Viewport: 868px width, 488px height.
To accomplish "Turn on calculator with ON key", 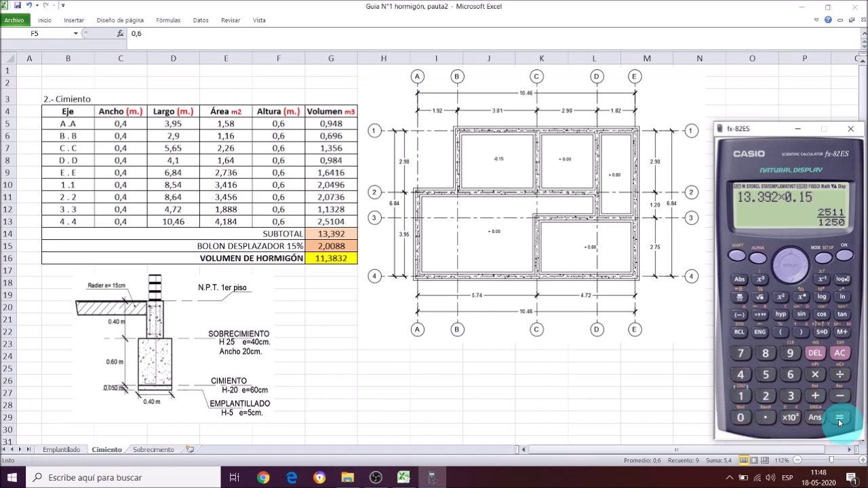I will coord(844,256).
